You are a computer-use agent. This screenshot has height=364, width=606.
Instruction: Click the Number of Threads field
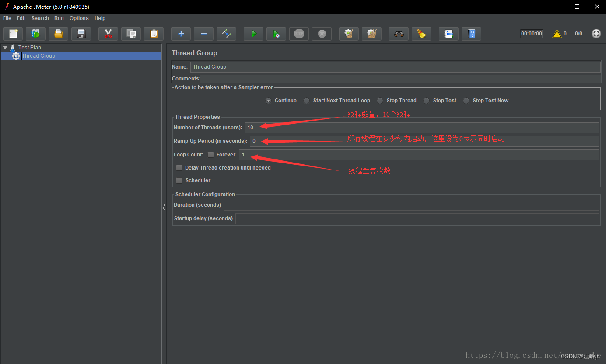pyautogui.click(x=422, y=128)
